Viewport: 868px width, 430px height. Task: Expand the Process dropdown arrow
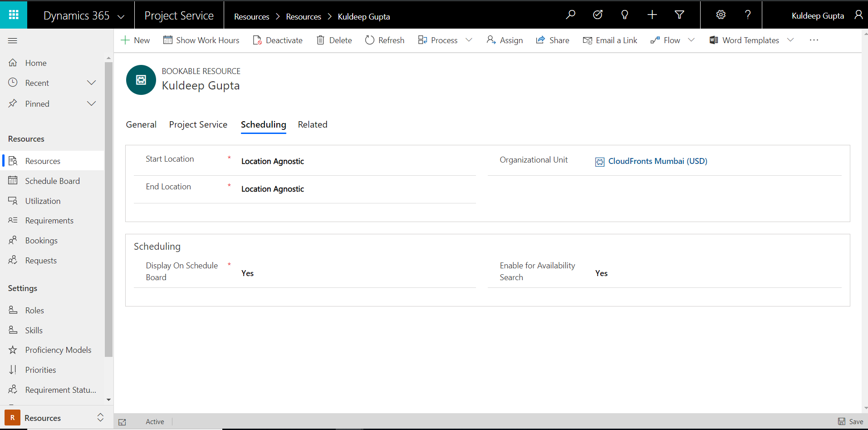pyautogui.click(x=469, y=40)
